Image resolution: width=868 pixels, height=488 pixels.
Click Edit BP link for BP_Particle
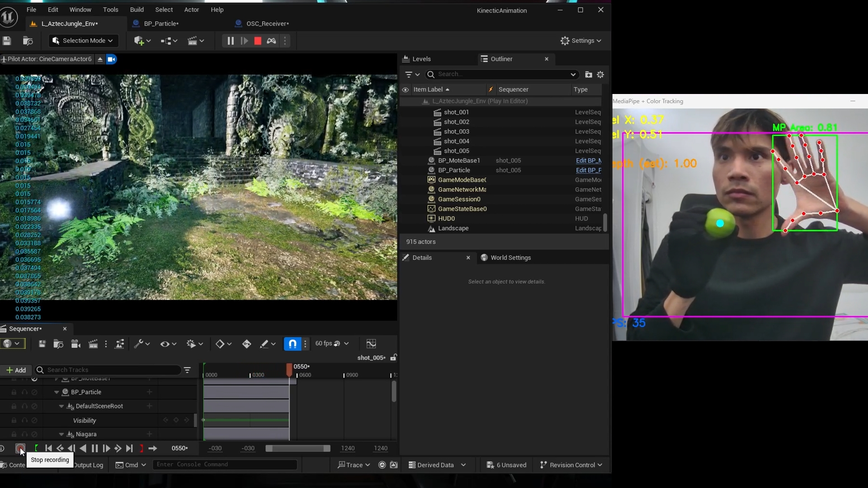(x=588, y=170)
